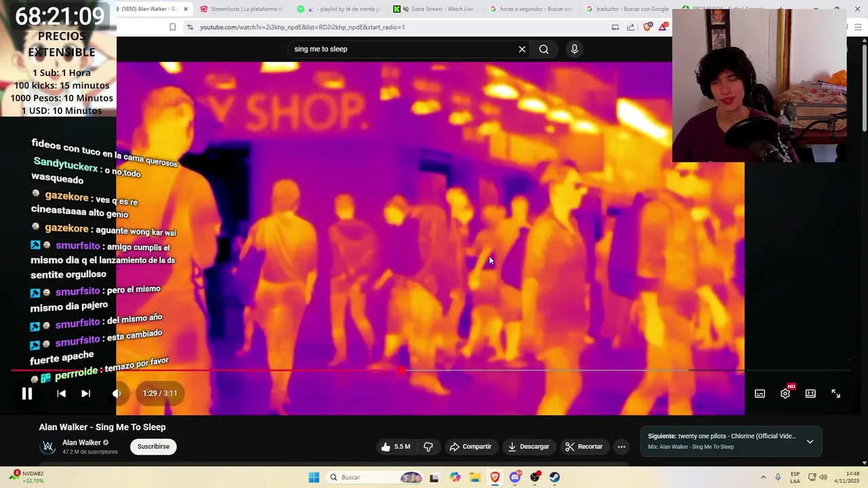868x488 pixels.
Task: Skip to the next video
Action: 85,393
